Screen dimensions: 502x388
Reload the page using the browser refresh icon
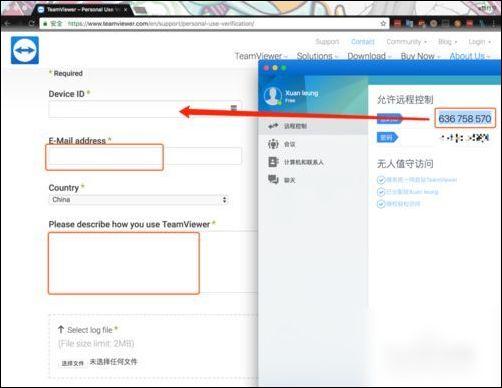pyautogui.click(x=32, y=24)
